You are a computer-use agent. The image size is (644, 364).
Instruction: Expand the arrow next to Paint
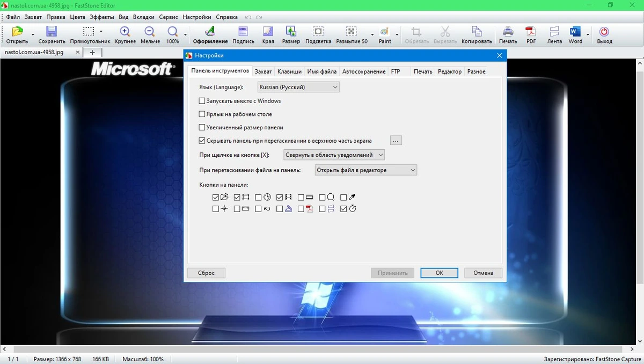[x=397, y=35]
